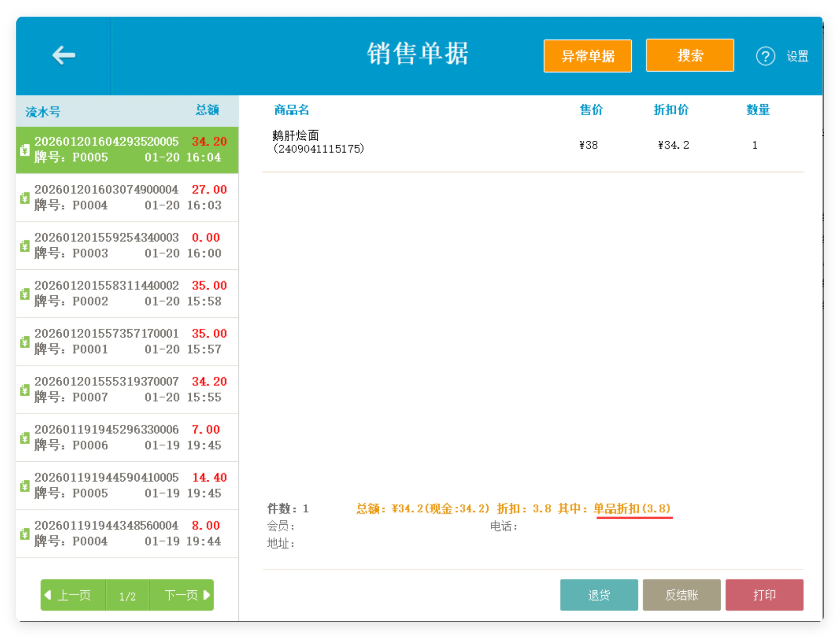Screen dimensions: 840x638
Task: Click the 搜索 search button
Action: click(690, 55)
